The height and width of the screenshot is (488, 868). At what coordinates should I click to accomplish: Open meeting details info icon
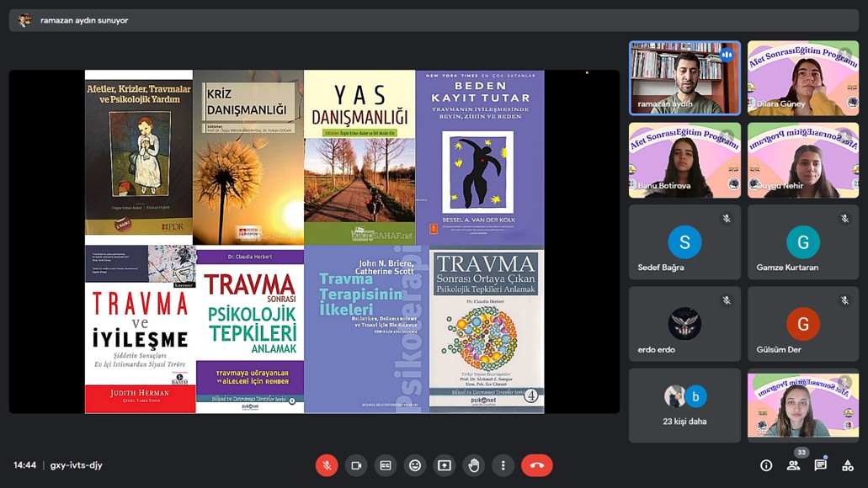[x=766, y=465]
